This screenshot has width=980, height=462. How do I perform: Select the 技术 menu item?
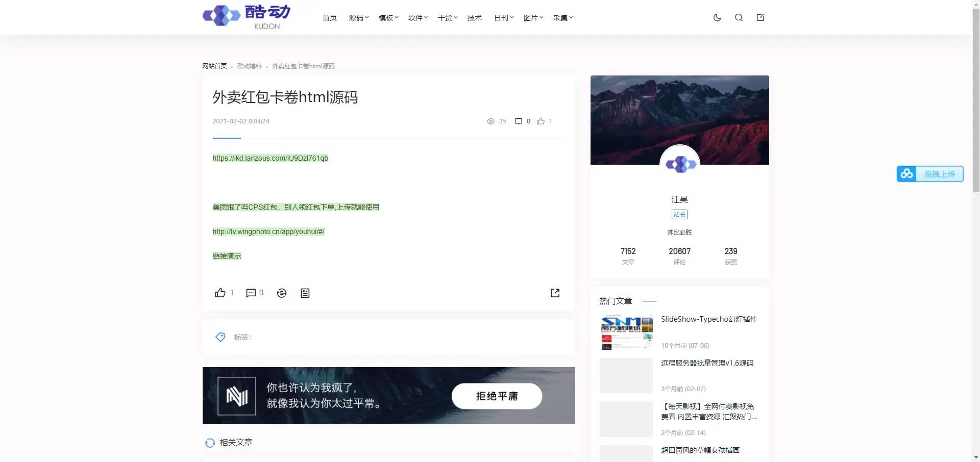tap(474, 17)
